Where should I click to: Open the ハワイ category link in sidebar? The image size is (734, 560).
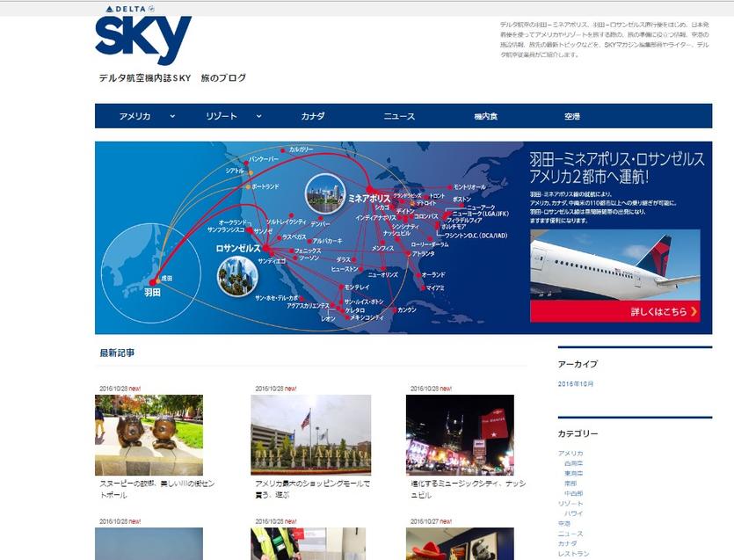(x=573, y=513)
